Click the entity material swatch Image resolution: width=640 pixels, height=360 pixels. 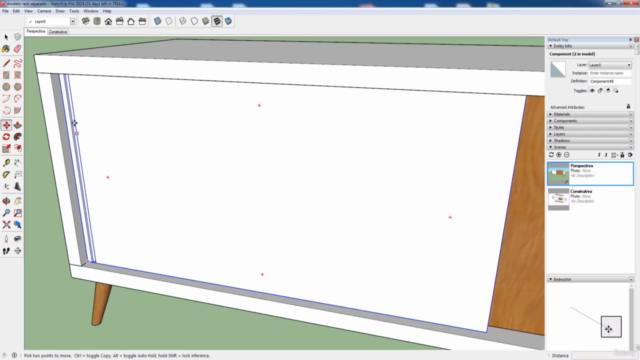click(x=558, y=69)
